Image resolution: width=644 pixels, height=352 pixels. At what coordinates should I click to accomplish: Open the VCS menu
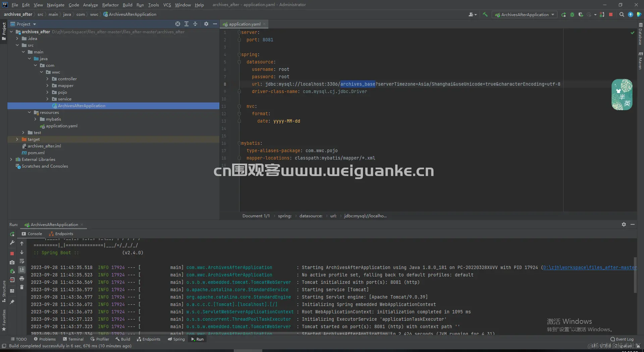[x=167, y=5]
